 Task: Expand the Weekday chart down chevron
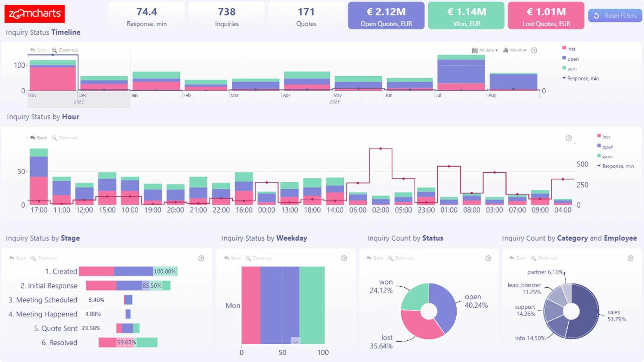(295, 341)
